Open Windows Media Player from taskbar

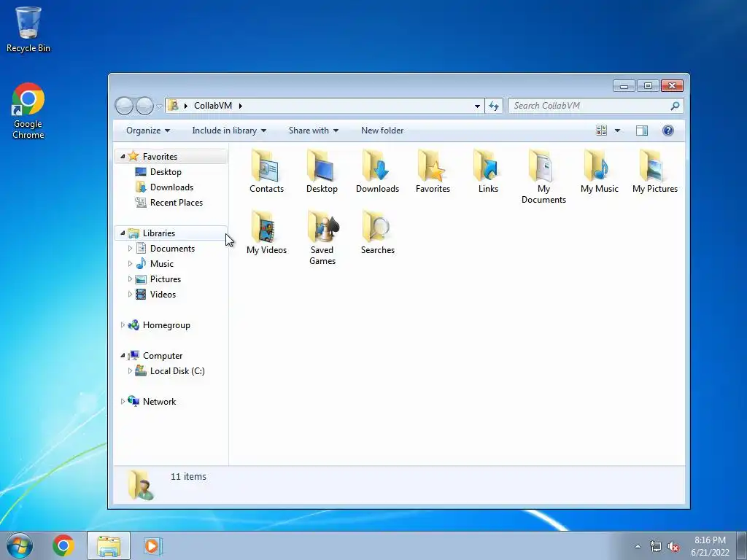pos(153,545)
